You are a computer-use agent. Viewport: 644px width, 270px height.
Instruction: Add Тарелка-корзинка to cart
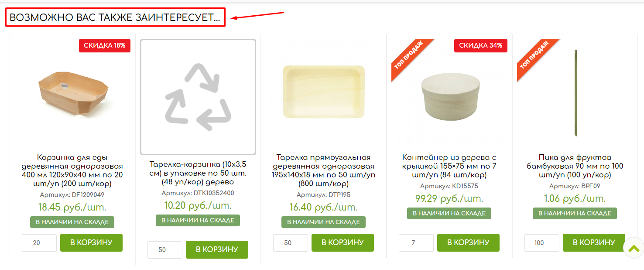(217, 249)
